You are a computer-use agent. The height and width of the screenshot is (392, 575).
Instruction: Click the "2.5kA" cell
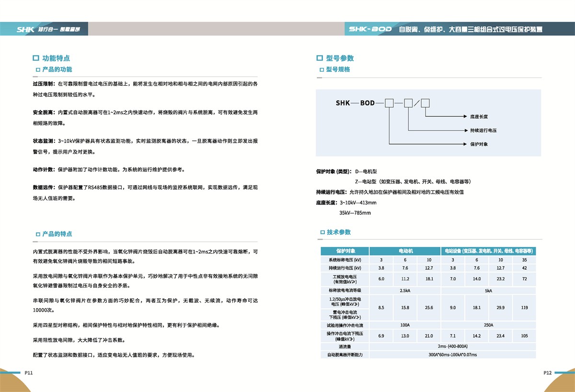(405, 291)
